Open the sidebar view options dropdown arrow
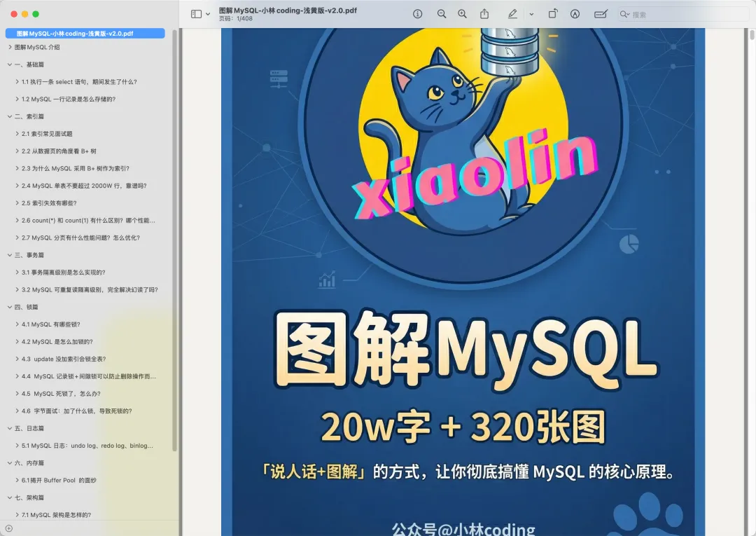 [208, 14]
